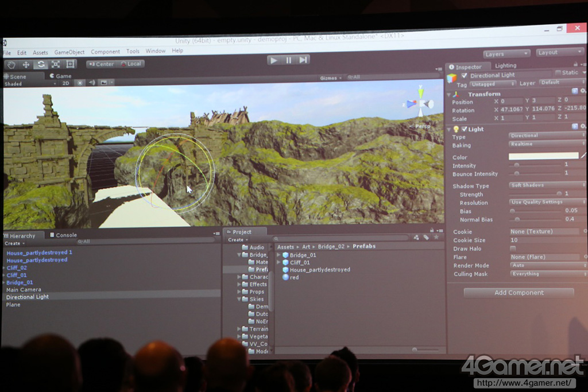The image size is (588, 392).
Task: Toggle 2D scene view
Action: [65, 83]
